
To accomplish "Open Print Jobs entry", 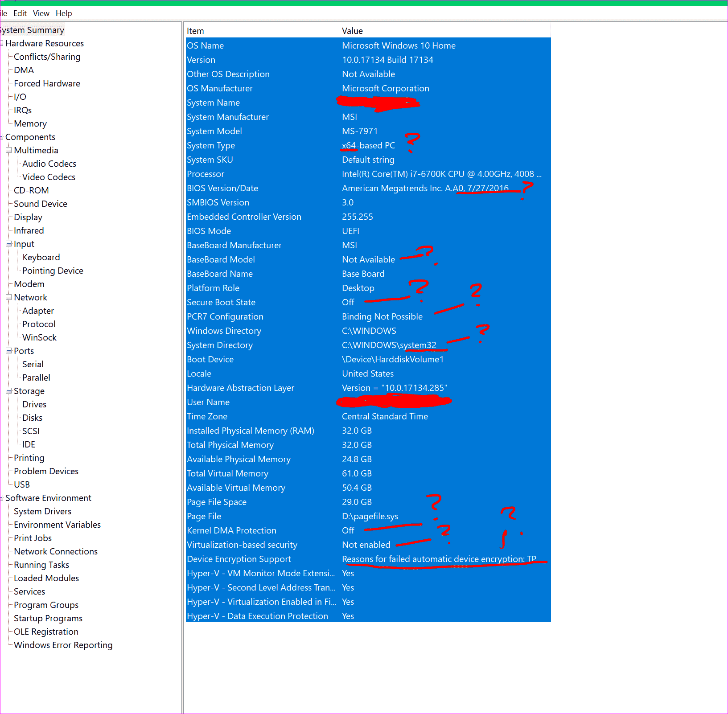I will point(33,538).
